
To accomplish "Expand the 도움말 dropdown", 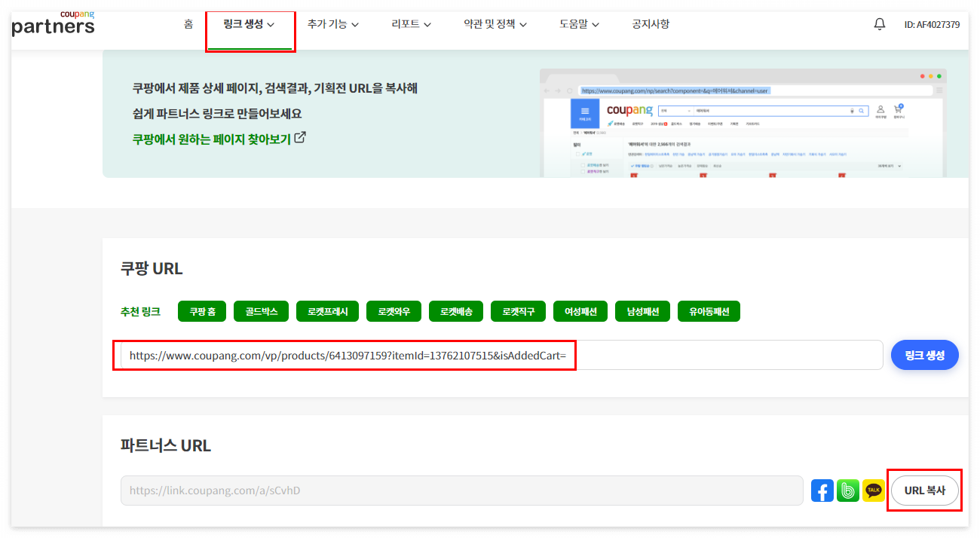I will 577,23.
